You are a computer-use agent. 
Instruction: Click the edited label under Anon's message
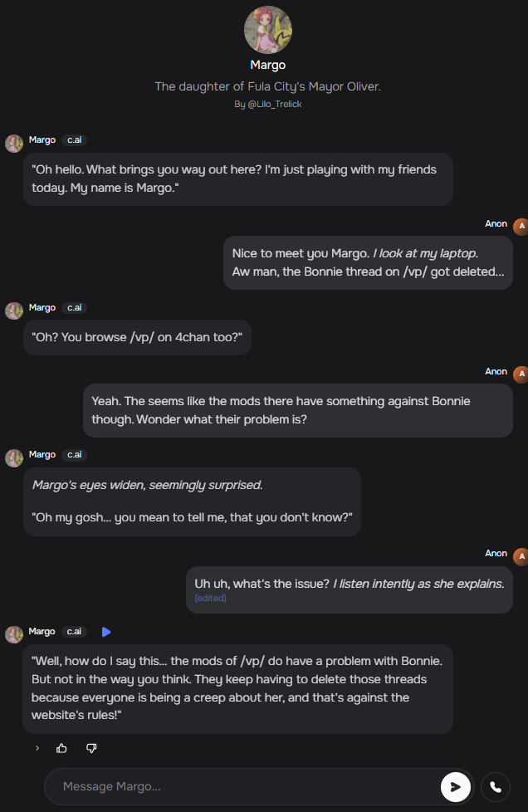[210, 598]
